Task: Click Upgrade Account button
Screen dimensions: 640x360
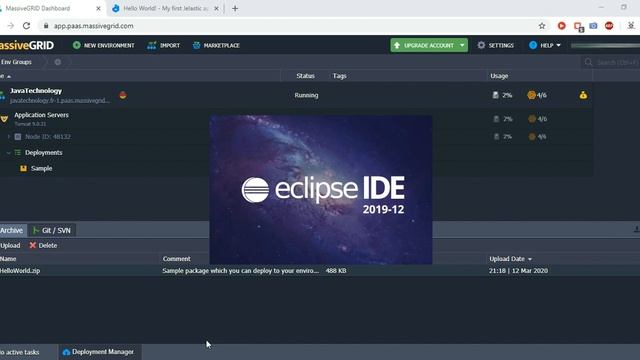Action: pos(424,45)
